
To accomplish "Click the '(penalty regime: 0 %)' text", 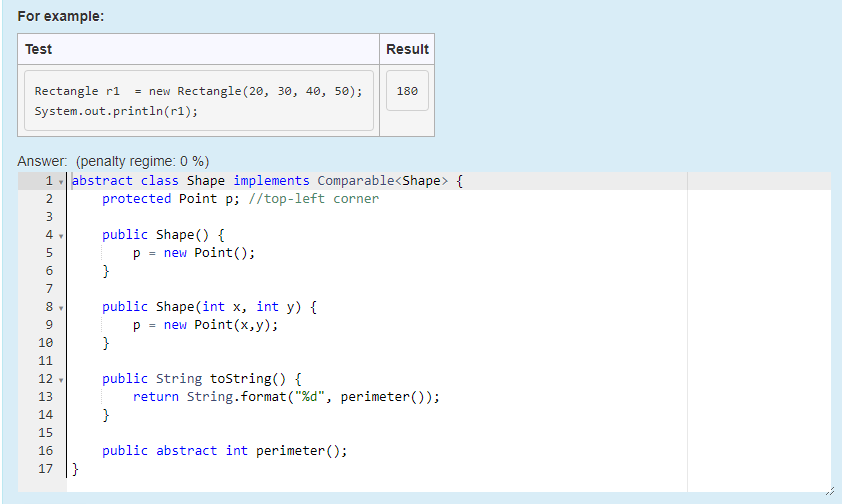I will pyautogui.click(x=142, y=161).
